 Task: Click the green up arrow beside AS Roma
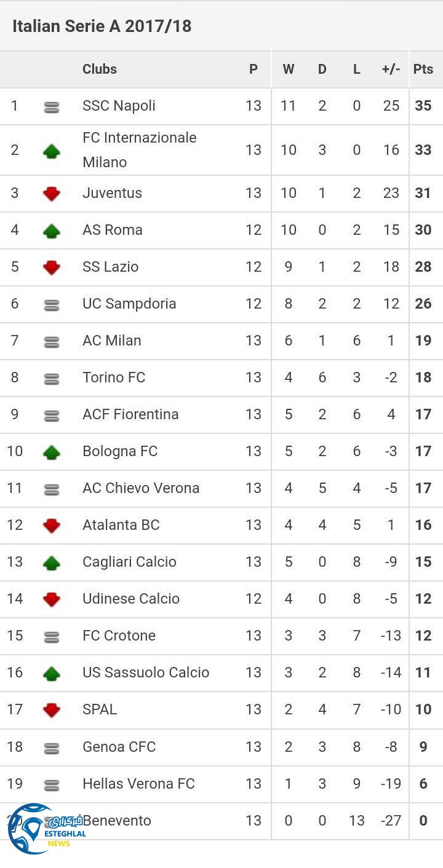coord(52,231)
